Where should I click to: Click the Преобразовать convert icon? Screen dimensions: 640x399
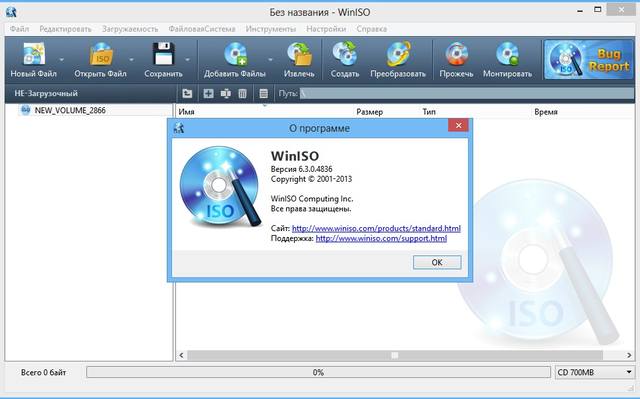pyautogui.click(x=398, y=54)
